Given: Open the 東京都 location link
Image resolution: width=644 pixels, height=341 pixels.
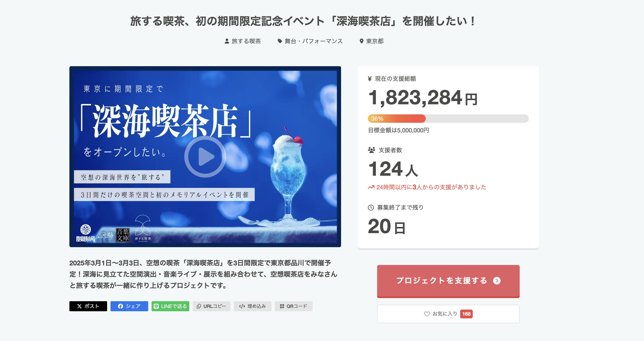Looking at the screenshot, I should click(x=375, y=41).
